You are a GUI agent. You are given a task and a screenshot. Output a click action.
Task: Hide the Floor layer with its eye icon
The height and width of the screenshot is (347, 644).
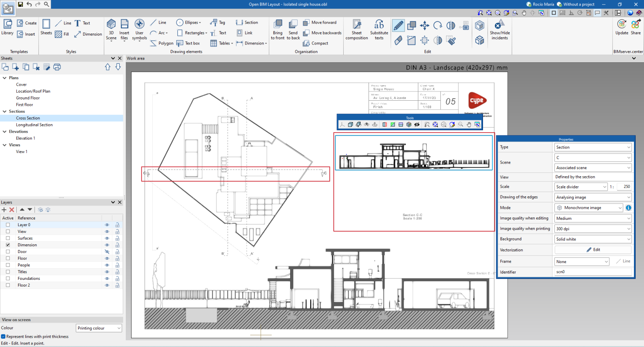(107, 258)
